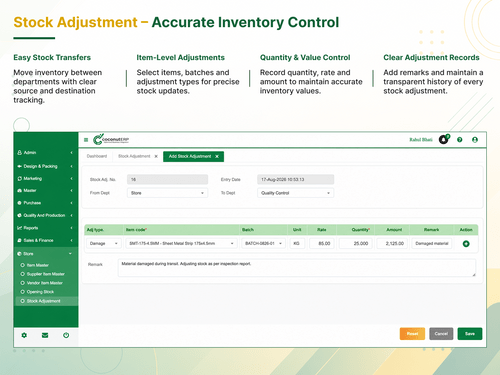Click the orange Reset button
This screenshot has height=375, width=500.
click(x=412, y=334)
